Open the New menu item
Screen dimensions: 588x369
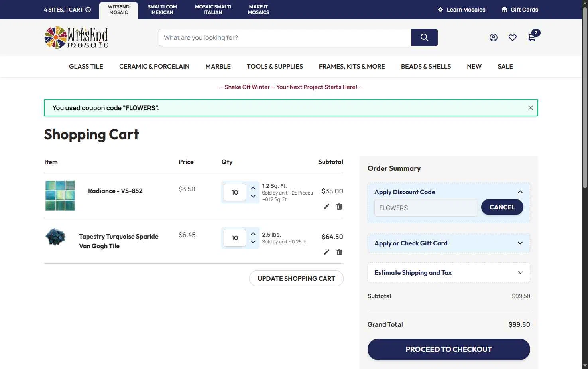click(474, 66)
